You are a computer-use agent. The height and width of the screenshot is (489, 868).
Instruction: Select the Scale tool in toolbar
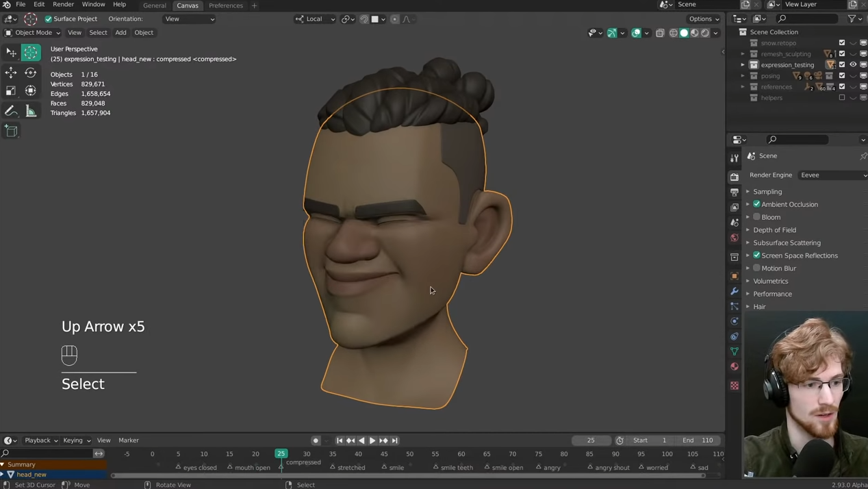click(x=11, y=90)
